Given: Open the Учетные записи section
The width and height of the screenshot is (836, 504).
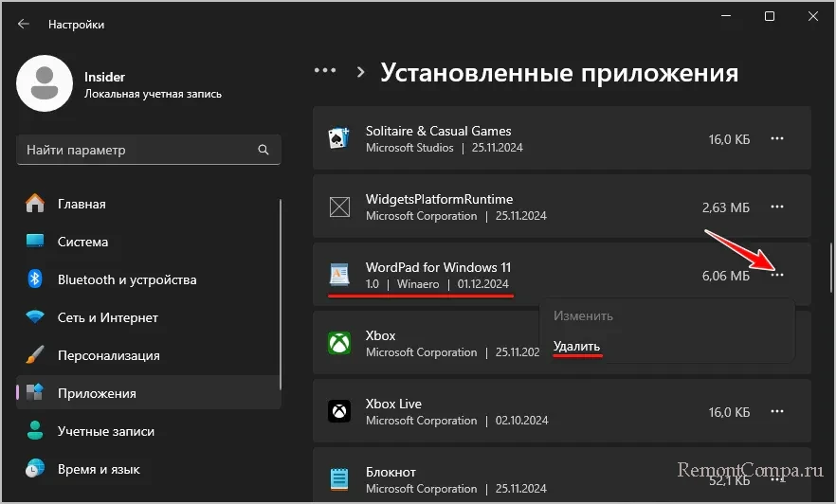Looking at the screenshot, I should [x=148, y=430].
